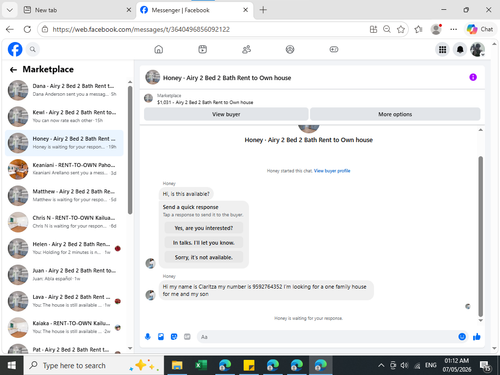Screen dimensions: 500x375
Task: Show hidden system tray icons chevron
Action: tap(381, 366)
